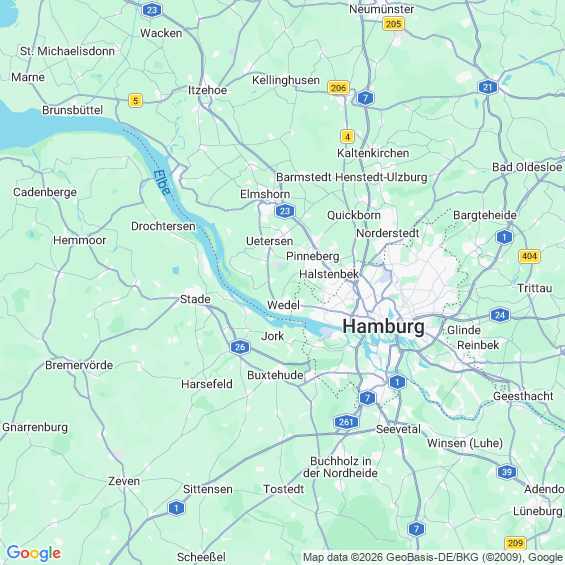Viewport: 565px width, 565px height.
Task: Click the yellow 5 road shield near Brunsbüttel
Action: pos(135,101)
